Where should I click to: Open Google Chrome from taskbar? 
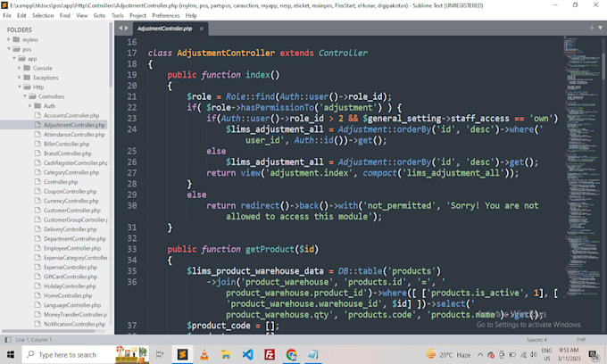coord(291,354)
